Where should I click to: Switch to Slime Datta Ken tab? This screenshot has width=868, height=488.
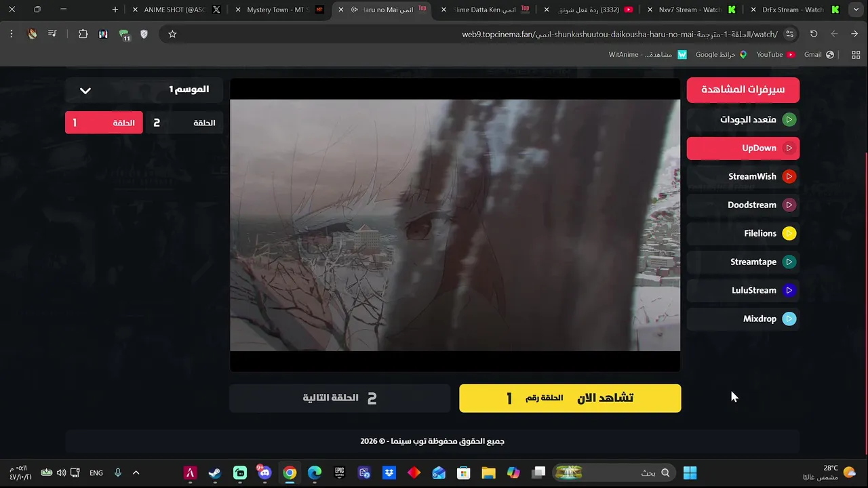tap(487, 9)
